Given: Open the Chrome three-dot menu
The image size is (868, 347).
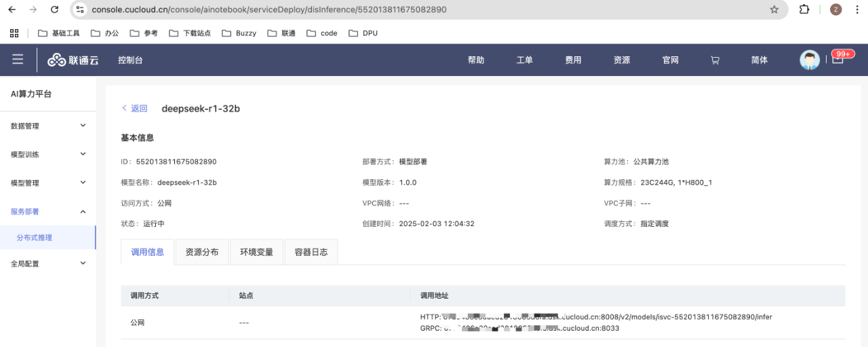Looking at the screenshot, I should click(x=857, y=10).
